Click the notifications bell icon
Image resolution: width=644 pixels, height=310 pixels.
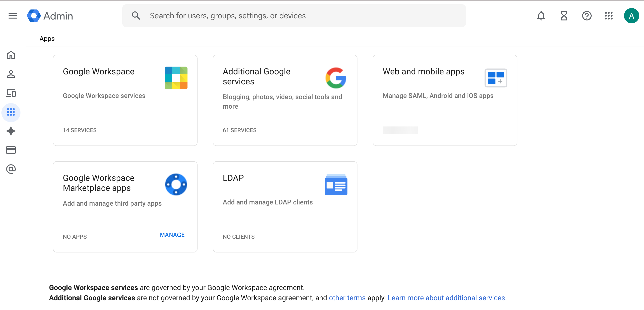click(x=541, y=16)
